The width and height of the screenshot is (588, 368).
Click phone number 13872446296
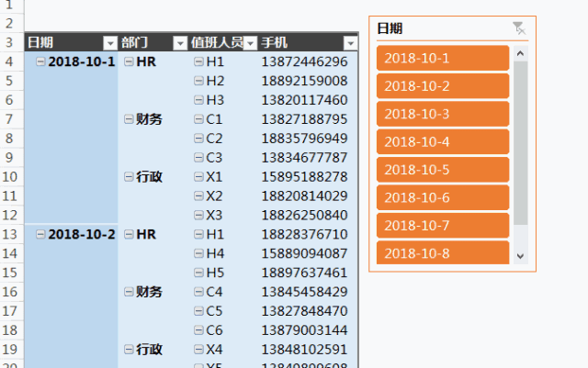tap(304, 61)
